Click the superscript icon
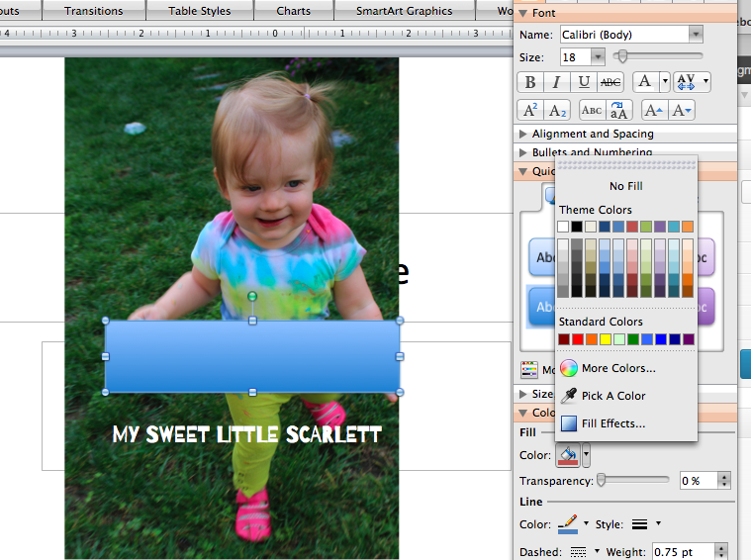 pyautogui.click(x=530, y=111)
